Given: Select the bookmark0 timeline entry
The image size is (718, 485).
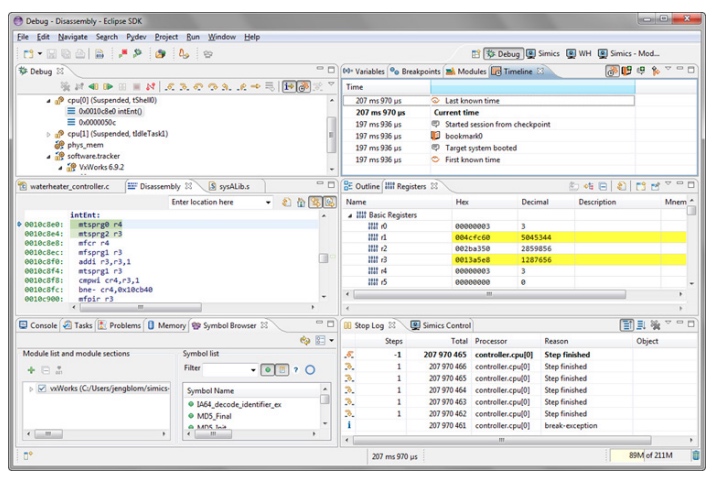Looking at the screenshot, I should (x=463, y=136).
